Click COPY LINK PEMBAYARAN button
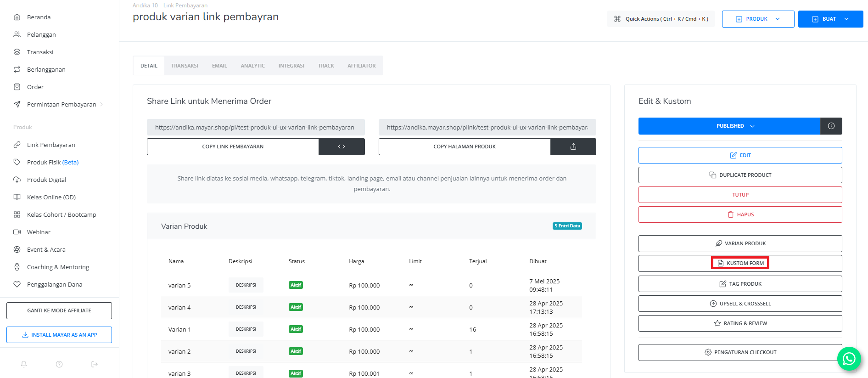868x378 pixels. [233, 147]
